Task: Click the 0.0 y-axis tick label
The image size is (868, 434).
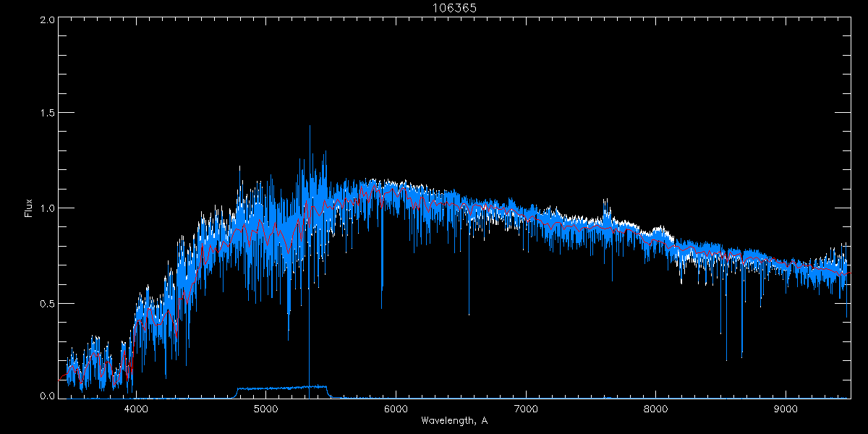Action: tap(47, 396)
